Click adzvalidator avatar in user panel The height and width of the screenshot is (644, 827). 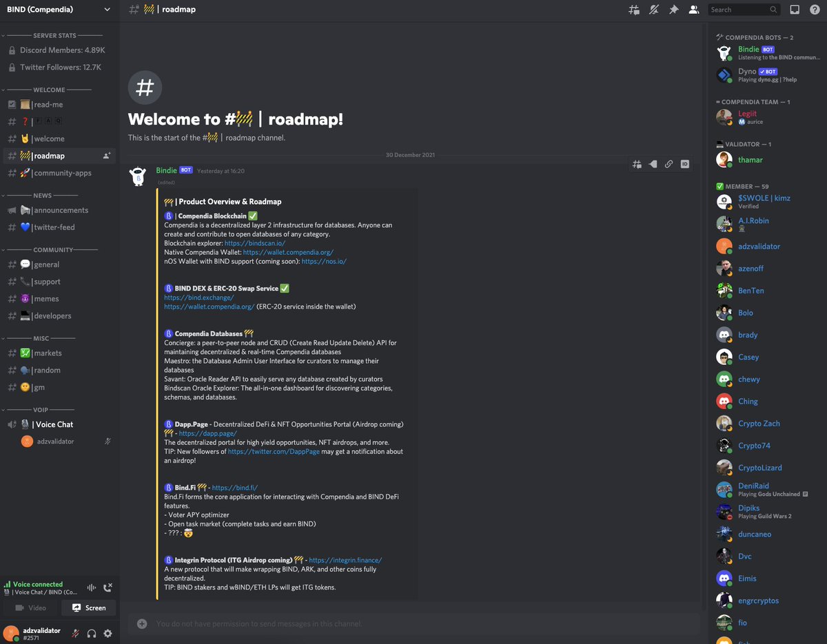click(x=12, y=633)
